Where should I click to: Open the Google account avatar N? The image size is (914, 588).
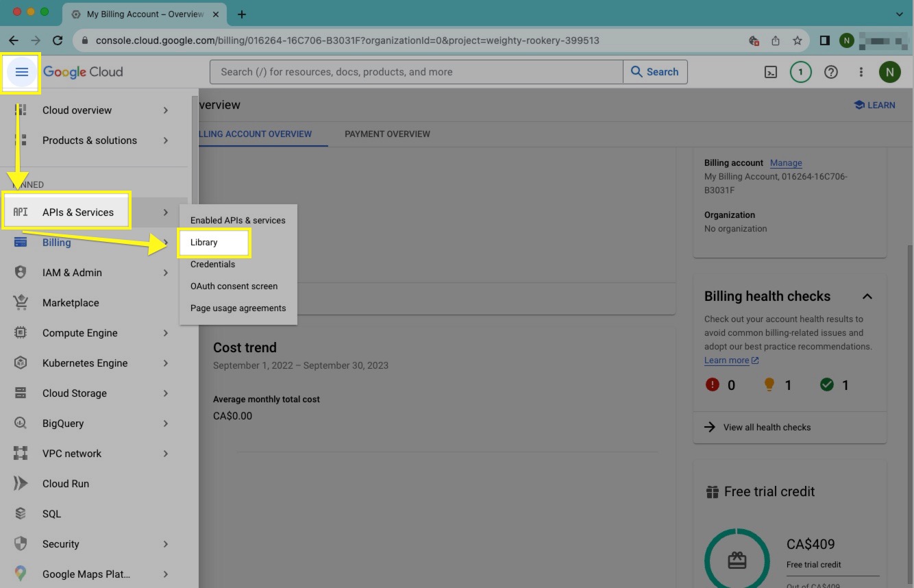(890, 72)
